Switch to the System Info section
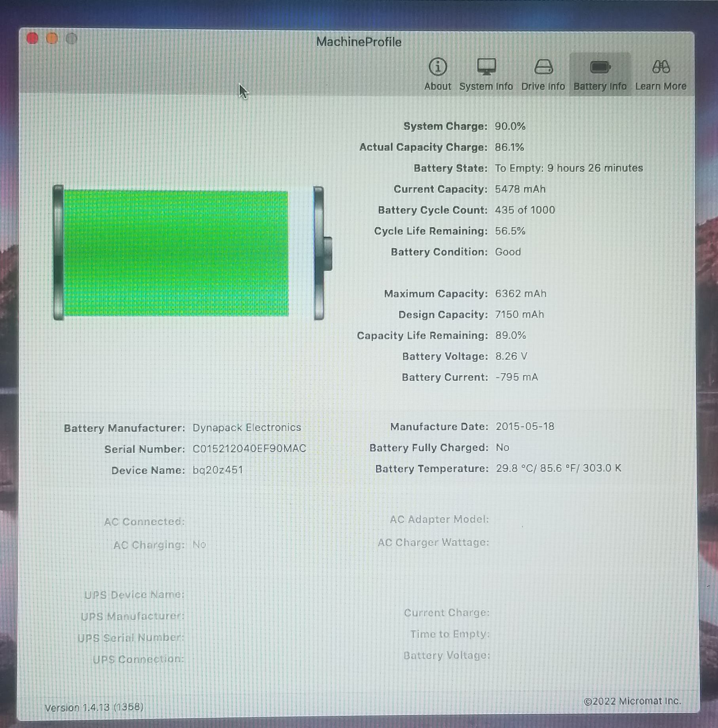 (486, 74)
